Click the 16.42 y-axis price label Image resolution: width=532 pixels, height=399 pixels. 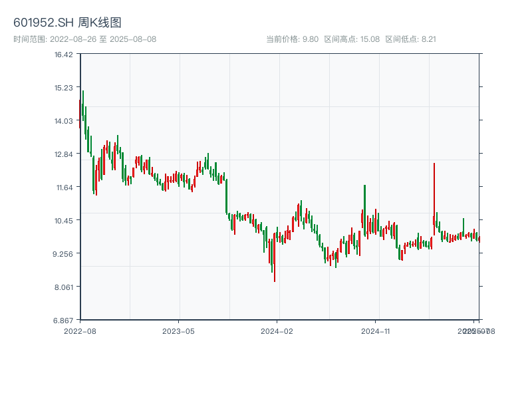pyautogui.click(x=64, y=54)
